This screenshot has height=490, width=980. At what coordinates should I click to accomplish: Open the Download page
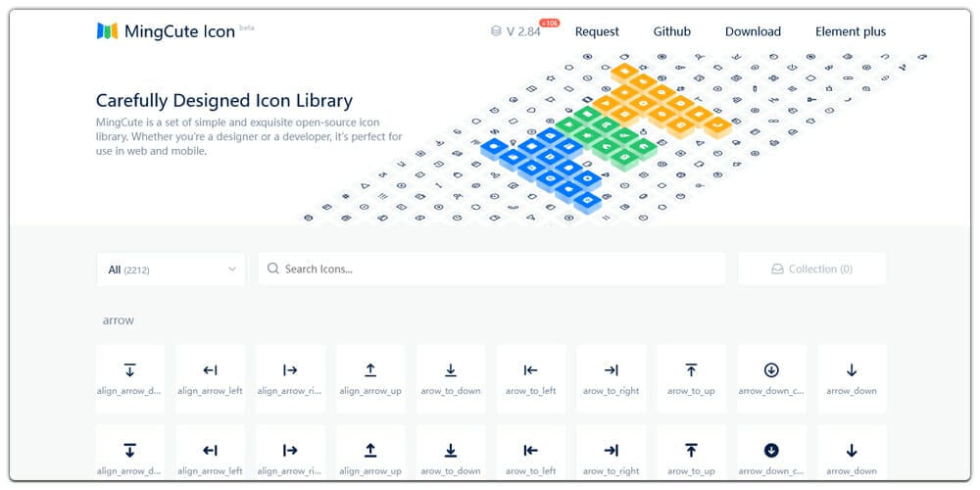coord(753,31)
